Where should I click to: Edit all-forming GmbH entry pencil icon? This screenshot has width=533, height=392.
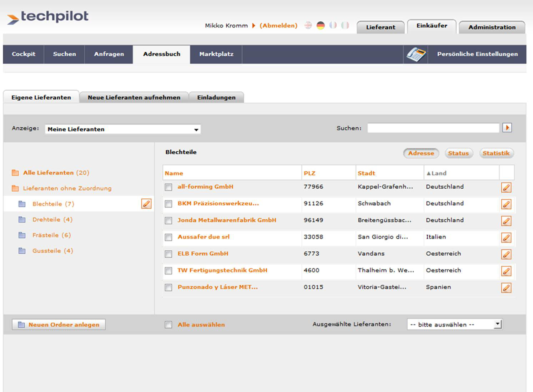pyautogui.click(x=506, y=187)
